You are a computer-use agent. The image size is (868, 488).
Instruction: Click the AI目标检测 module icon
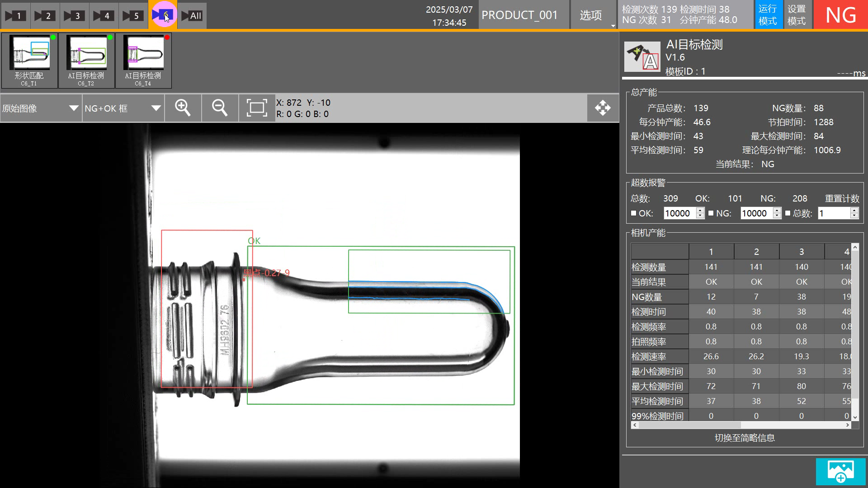642,57
